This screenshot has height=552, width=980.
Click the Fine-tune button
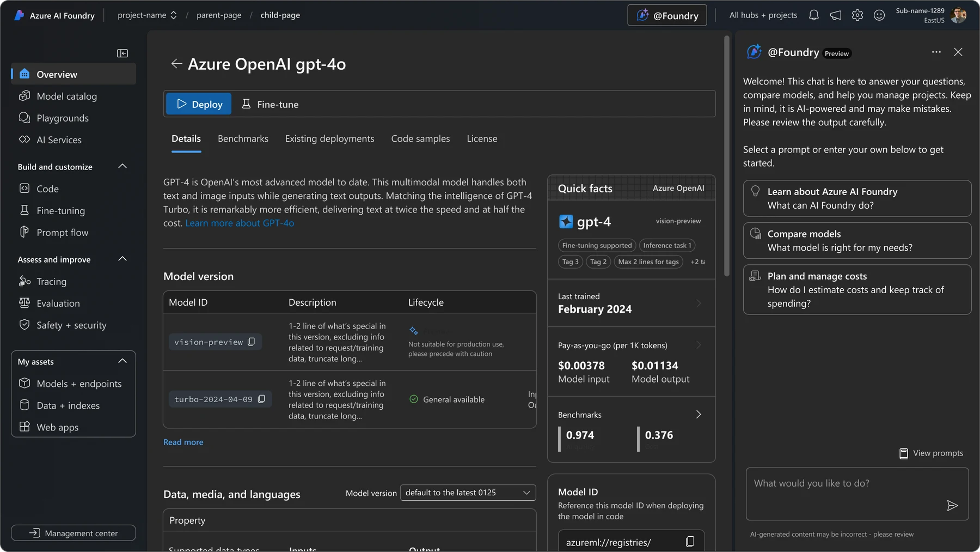(x=270, y=104)
